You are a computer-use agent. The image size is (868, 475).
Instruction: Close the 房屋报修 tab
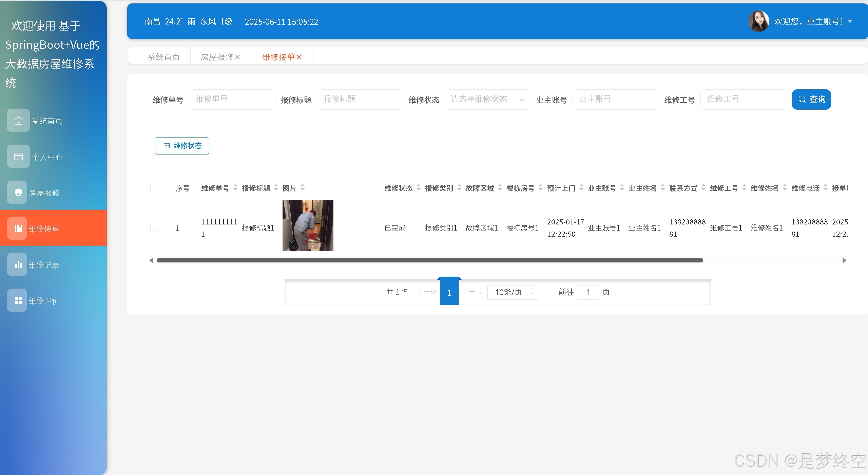[x=238, y=57]
